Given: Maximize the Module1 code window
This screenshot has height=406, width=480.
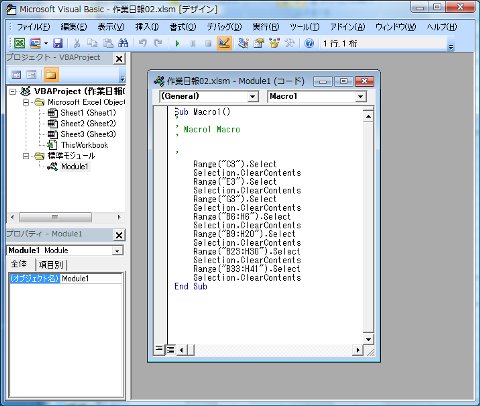Looking at the screenshot, I should pos(344,81).
